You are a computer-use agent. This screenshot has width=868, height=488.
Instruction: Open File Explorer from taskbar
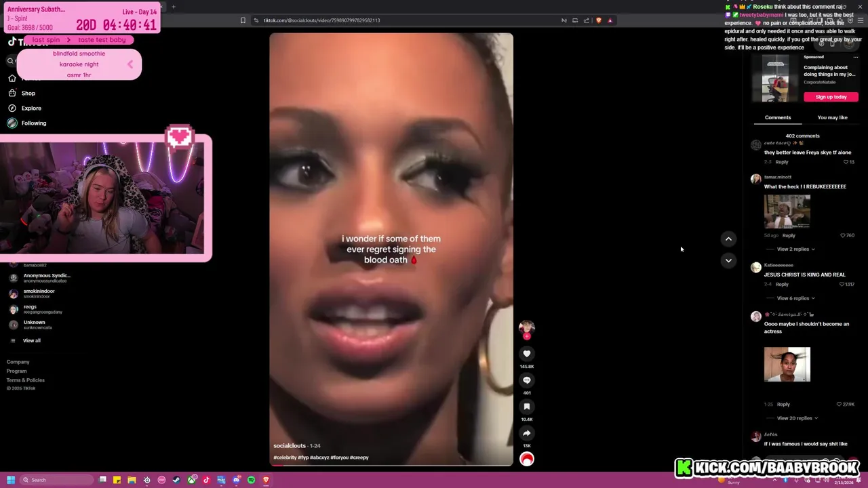point(132,480)
